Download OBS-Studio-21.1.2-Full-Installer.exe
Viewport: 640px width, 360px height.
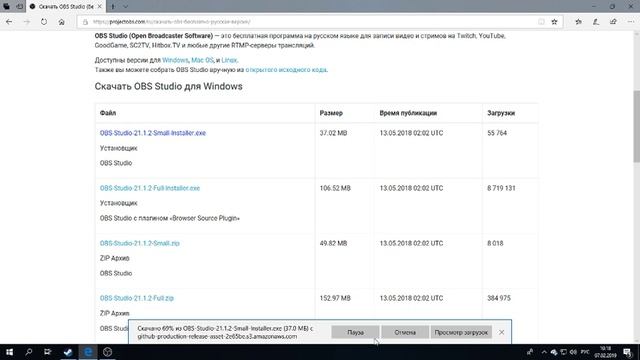pyautogui.click(x=150, y=188)
